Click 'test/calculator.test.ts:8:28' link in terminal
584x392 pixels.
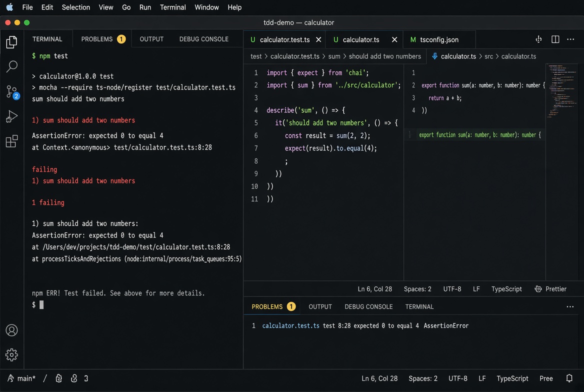(x=163, y=147)
